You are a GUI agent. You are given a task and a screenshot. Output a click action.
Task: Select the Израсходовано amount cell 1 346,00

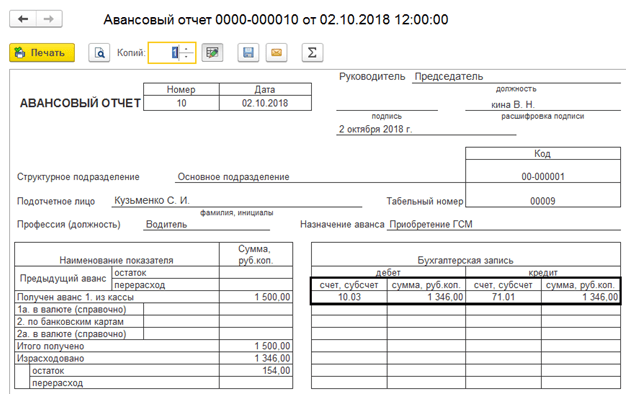click(x=256, y=358)
